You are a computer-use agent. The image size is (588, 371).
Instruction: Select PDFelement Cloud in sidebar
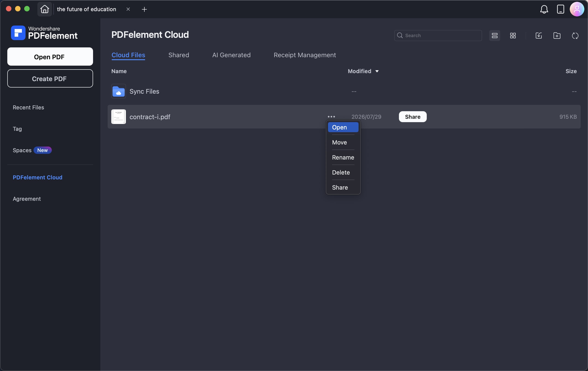tap(37, 177)
